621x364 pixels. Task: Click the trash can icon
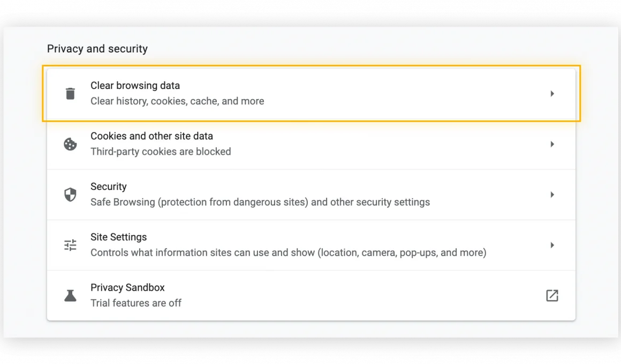point(70,94)
